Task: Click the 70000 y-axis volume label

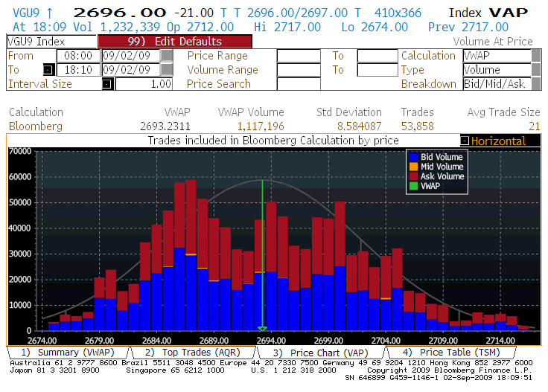Action: 20,152
